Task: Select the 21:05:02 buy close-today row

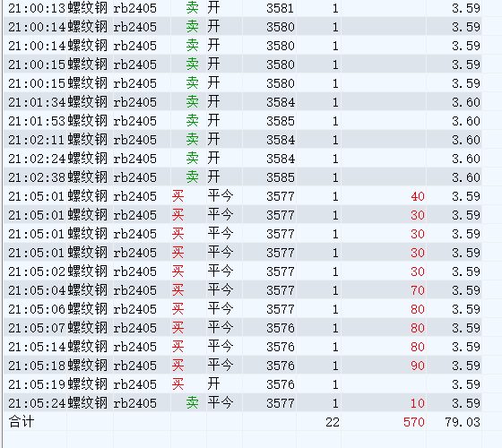Action: click(242, 271)
